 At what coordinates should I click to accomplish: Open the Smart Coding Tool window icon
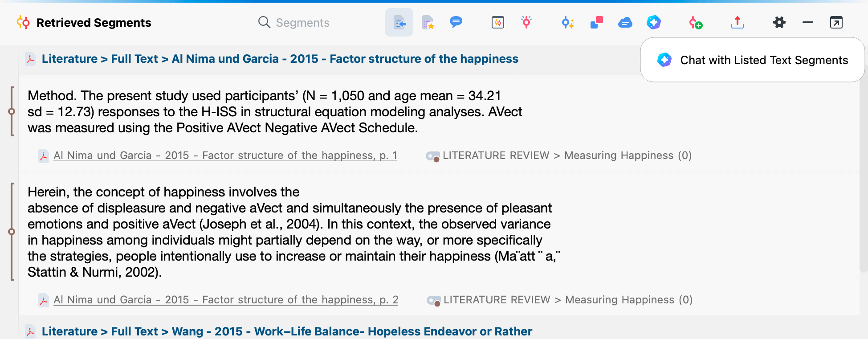pos(497,22)
